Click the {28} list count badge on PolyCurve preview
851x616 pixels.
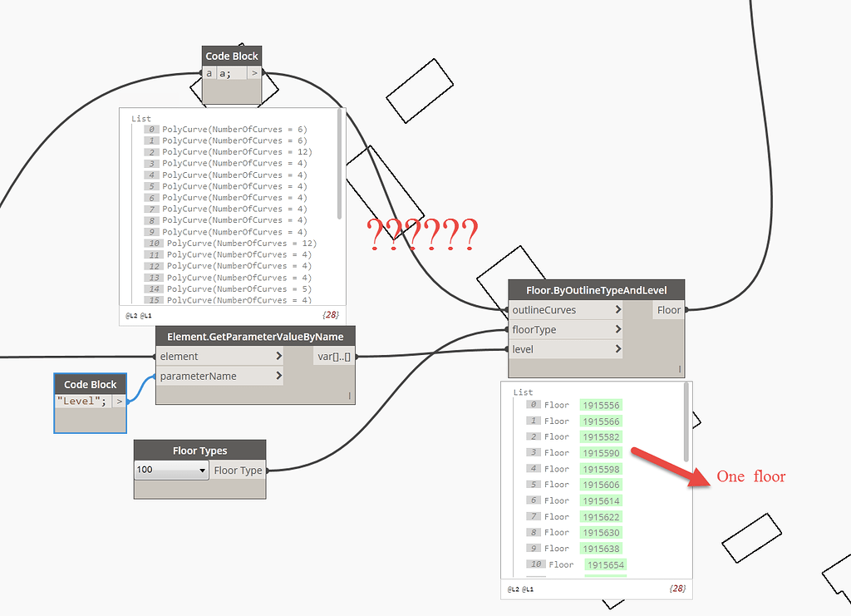[331, 314]
